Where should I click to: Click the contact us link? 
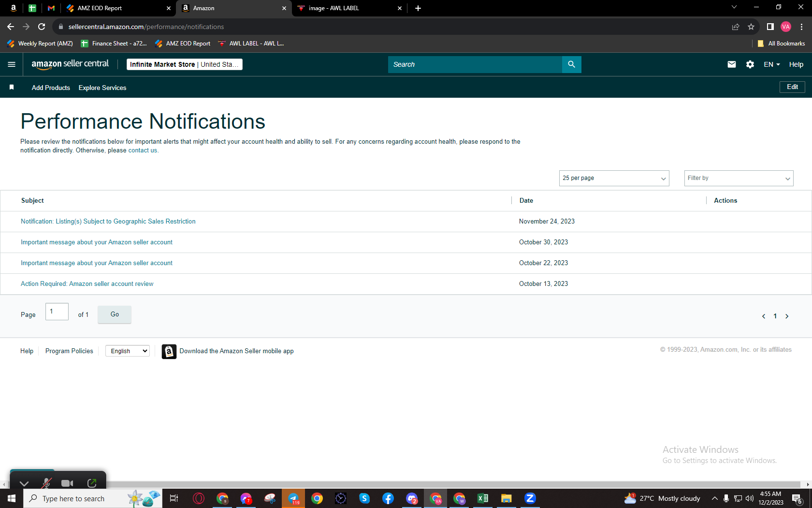click(143, 150)
